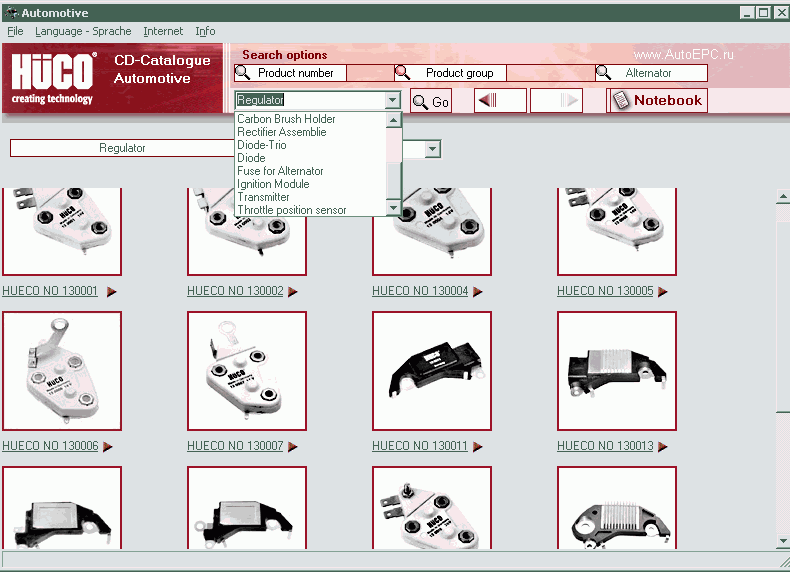Pick Ignition Module option

pos(273,184)
